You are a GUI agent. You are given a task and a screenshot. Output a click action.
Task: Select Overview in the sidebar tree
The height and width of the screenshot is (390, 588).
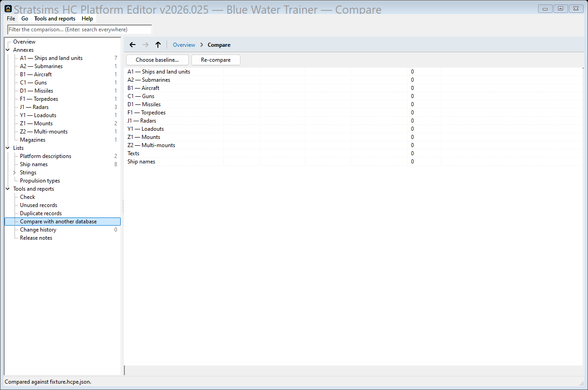coord(24,42)
